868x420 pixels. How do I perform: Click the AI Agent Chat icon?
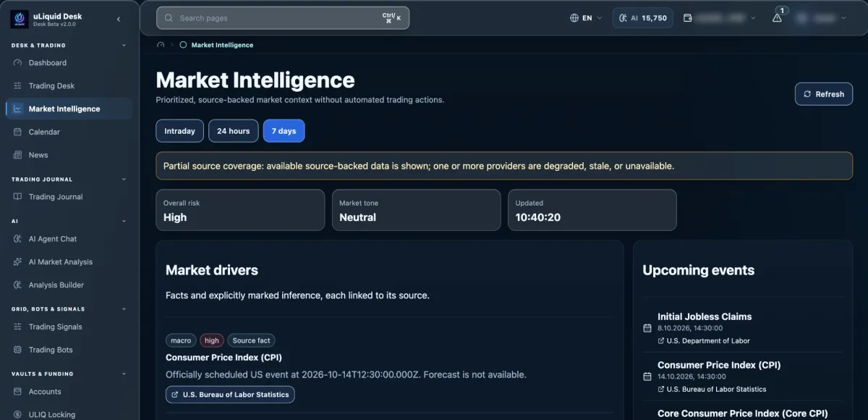18,239
